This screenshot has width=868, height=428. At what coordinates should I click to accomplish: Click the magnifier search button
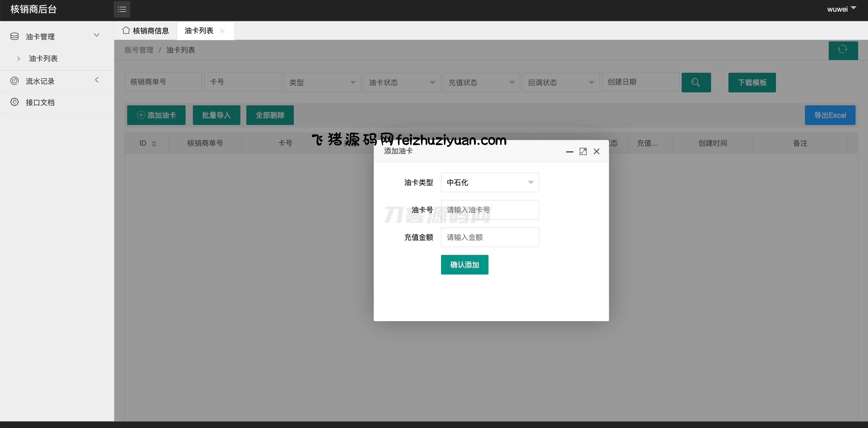(696, 82)
